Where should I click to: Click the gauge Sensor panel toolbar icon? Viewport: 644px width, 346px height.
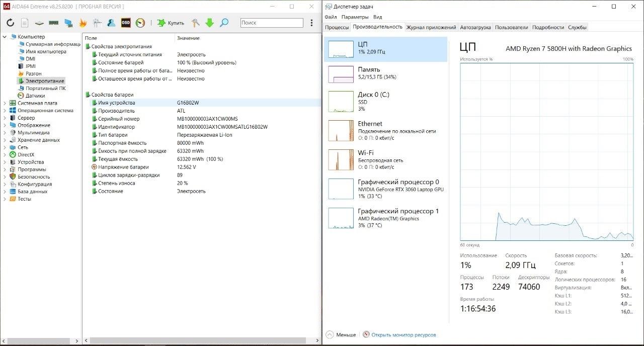[x=140, y=23]
